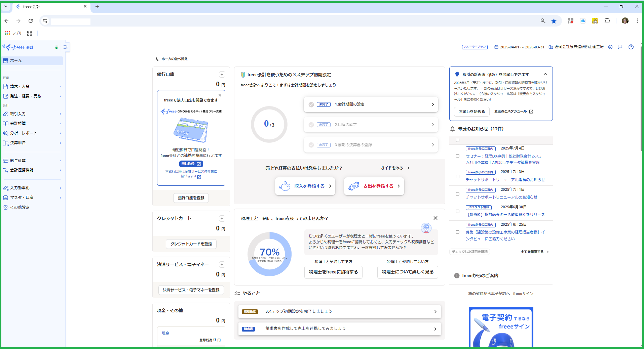
Task: Click the お試しを始める button
Action: (x=472, y=112)
